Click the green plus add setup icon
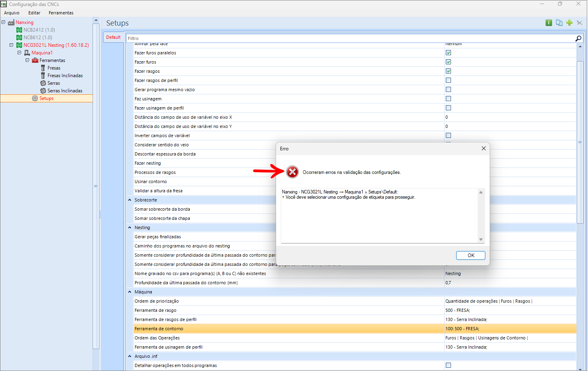 [x=570, y=23]
